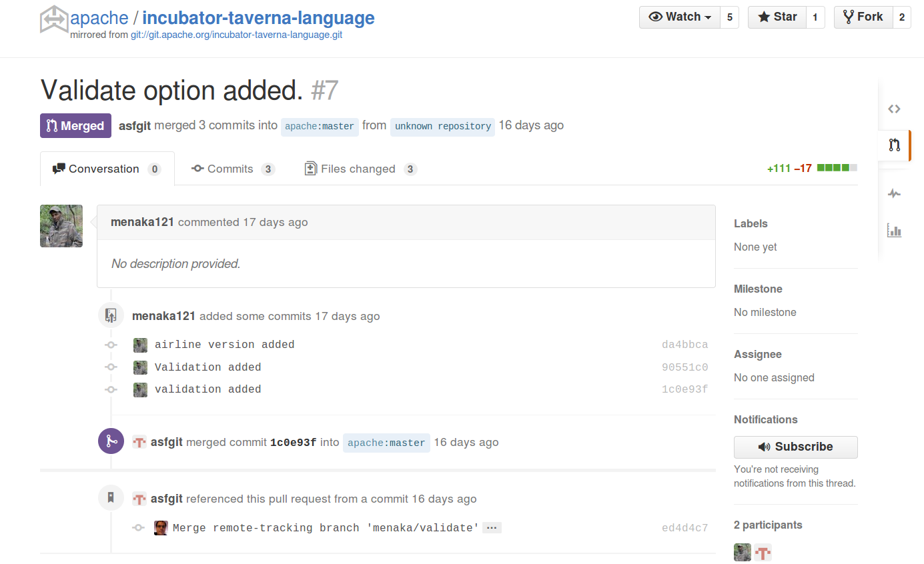Click asfgit avatar beside 'merged commit'
Viewport: 924px width, 564px height.
pos(139,442)
